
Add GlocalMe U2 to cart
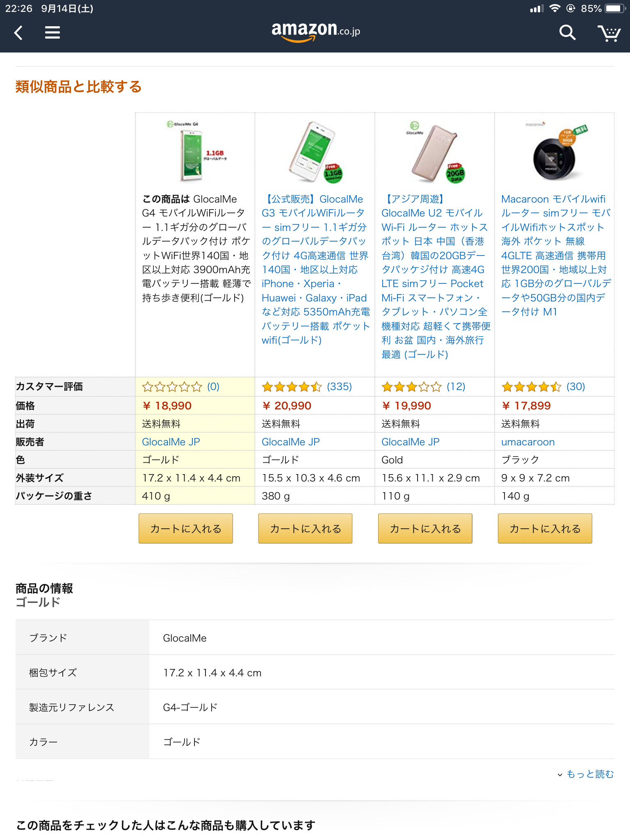point(425,529)
